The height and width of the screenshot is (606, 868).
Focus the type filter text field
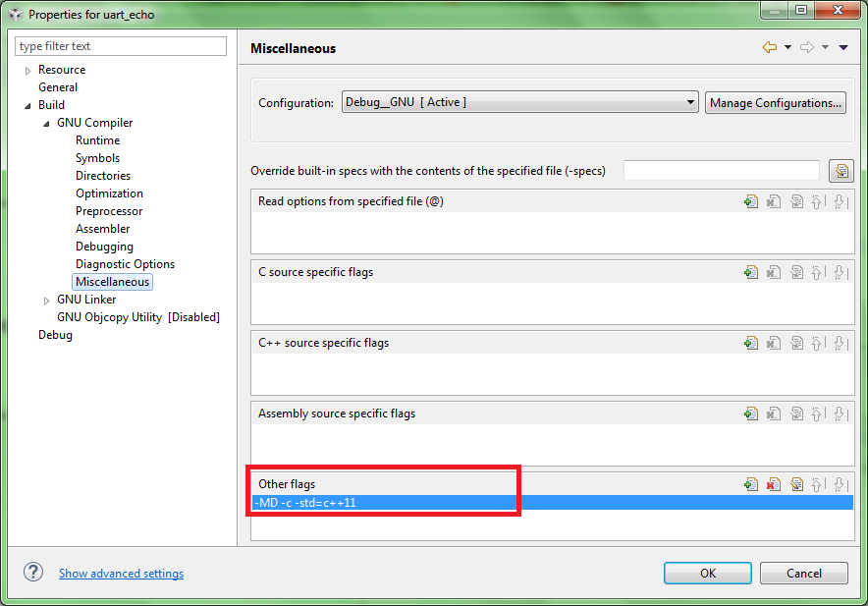coord(121,46)
